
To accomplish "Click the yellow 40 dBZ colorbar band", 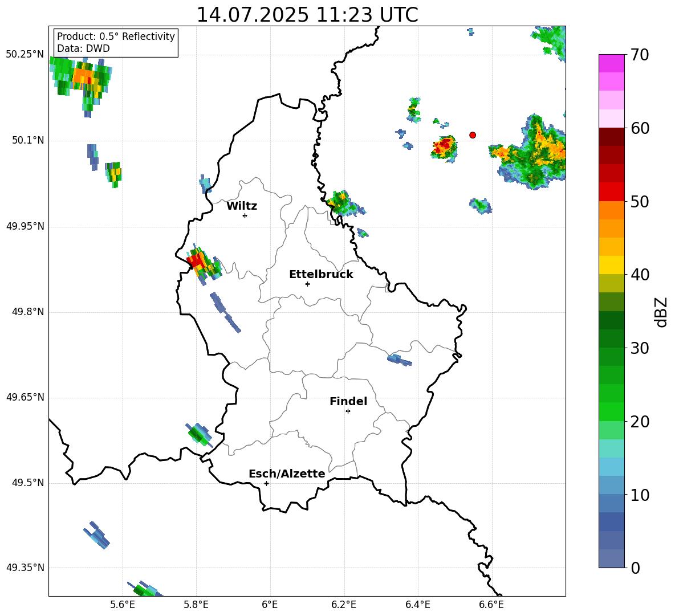I will tap(611, 265).
